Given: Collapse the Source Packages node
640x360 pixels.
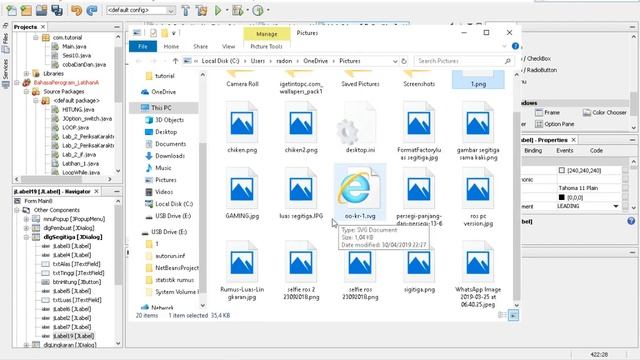Looking at the screenshot, I should [x=27, y=91].
